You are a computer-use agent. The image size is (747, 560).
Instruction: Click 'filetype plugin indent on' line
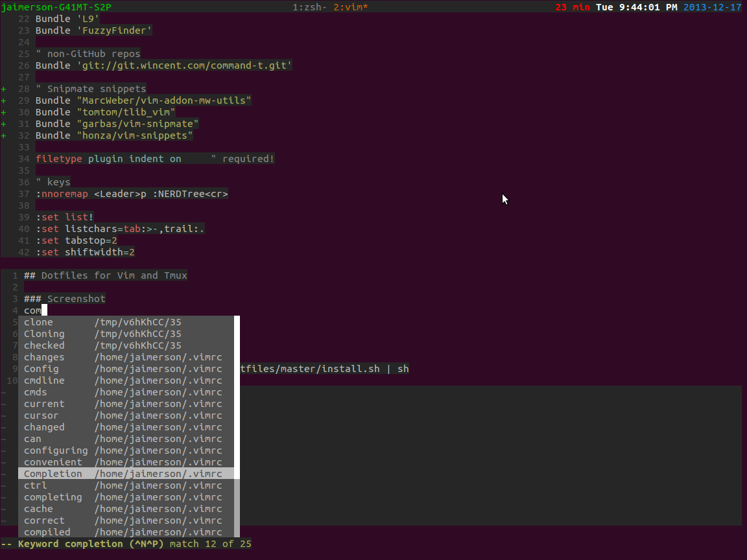click(109, 159)
